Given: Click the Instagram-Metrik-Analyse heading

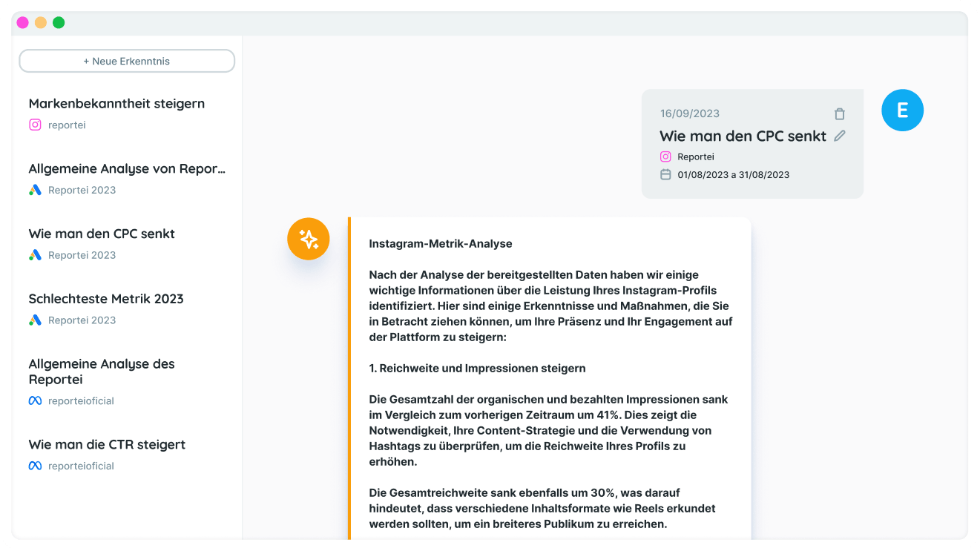Looking at the screenshot, I should tap(441, 243).
